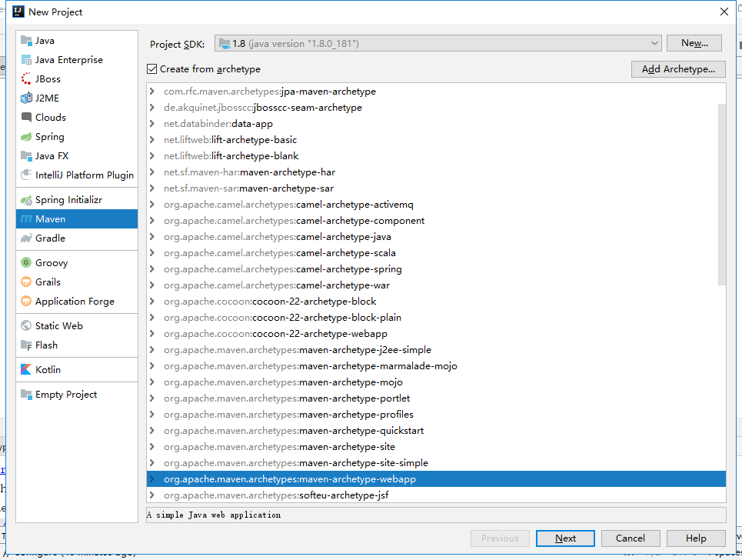Click Add Archetype... button
The width and height of the screenshot is (742, 560).
click(678, 69)
